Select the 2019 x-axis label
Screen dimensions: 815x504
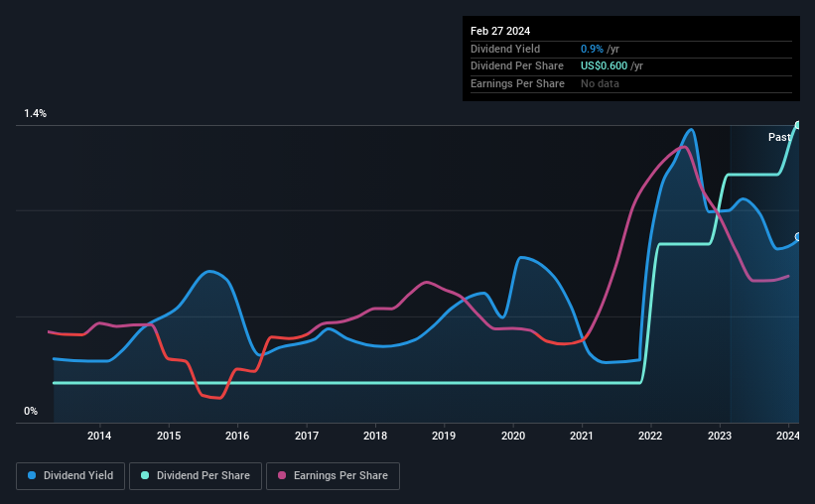click(444, 436)
